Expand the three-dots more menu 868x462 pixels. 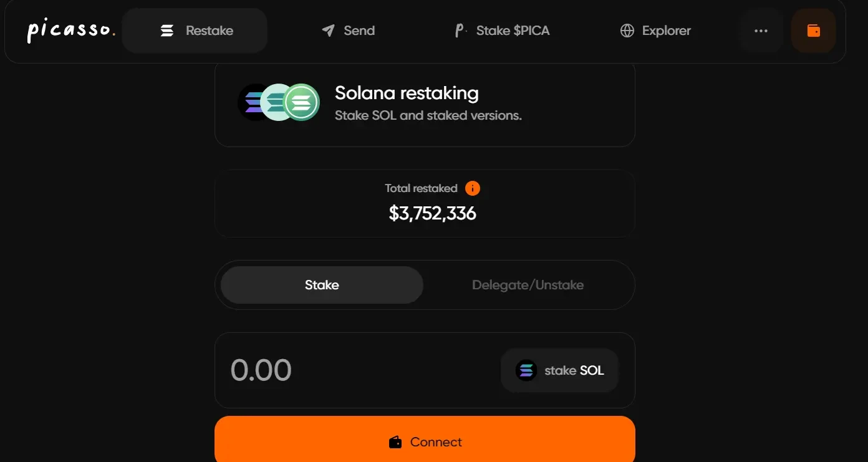(x=761, y=31)
